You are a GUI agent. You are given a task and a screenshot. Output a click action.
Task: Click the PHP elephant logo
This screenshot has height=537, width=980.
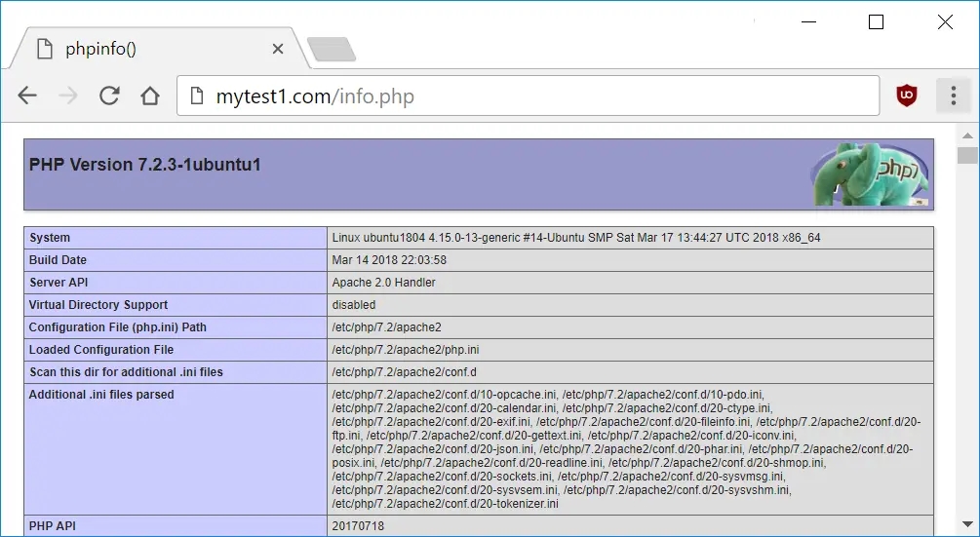pos(870,174)
